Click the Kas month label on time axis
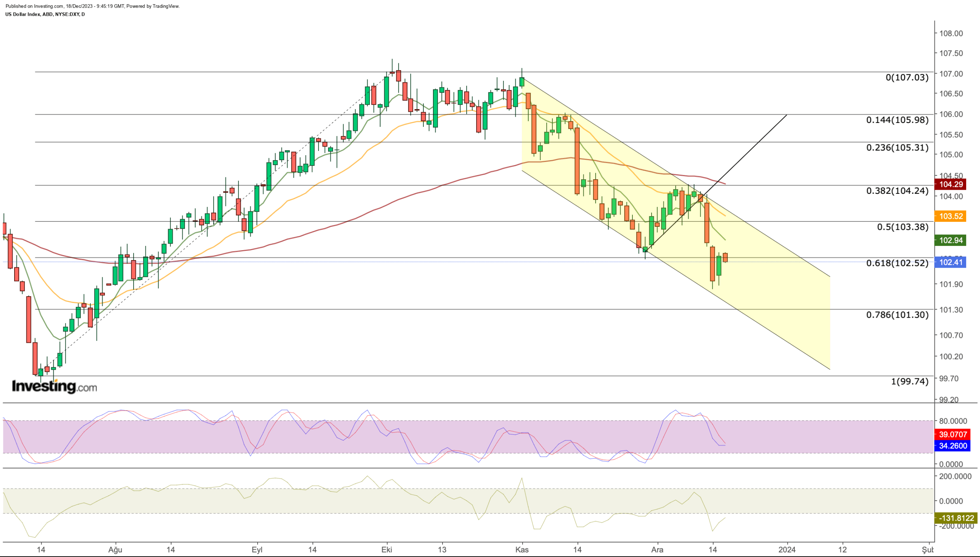 (x=522, y=550)
